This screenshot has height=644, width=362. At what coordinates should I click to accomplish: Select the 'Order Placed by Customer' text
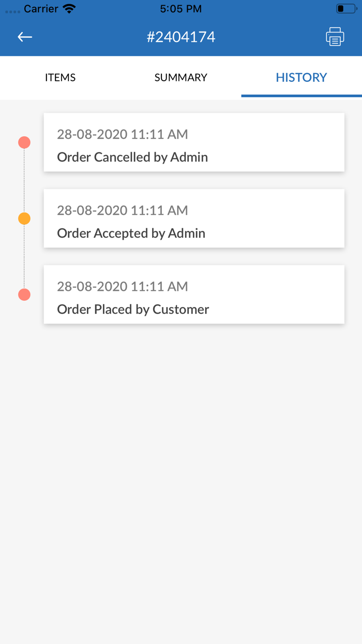[133, 310]
